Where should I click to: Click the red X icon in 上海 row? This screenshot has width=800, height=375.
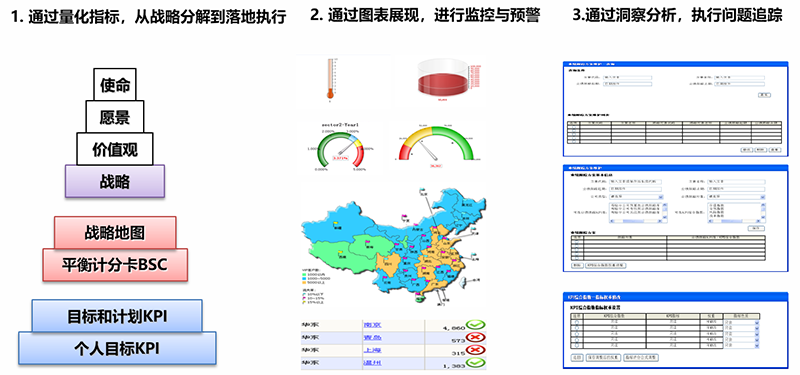tap(476, 351)
